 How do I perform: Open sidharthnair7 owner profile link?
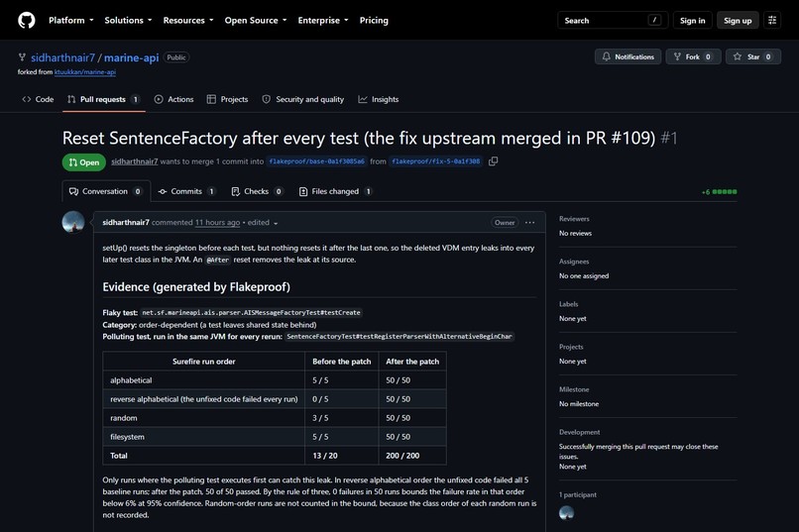click(62, 57)
